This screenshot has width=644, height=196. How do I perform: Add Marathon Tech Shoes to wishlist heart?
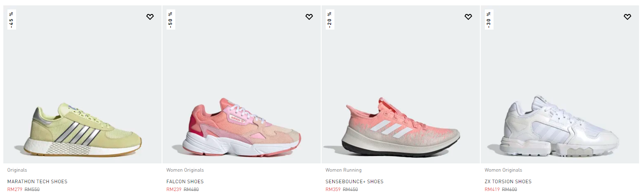150,17
